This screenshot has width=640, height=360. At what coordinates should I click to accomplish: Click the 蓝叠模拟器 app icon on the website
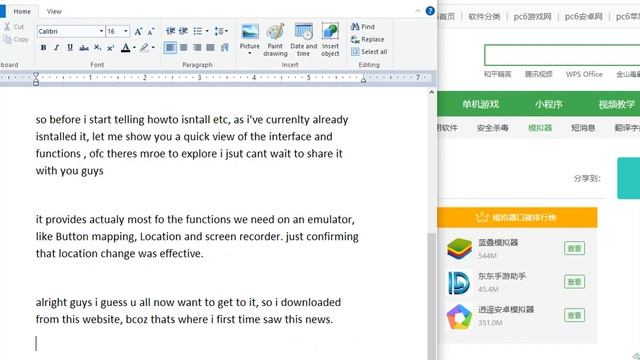(x=459, y=249)
